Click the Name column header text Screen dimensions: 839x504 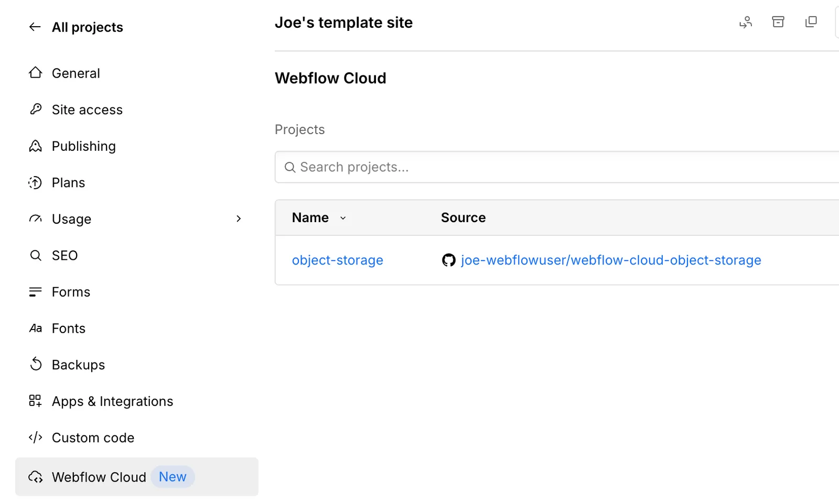point(310,217)
